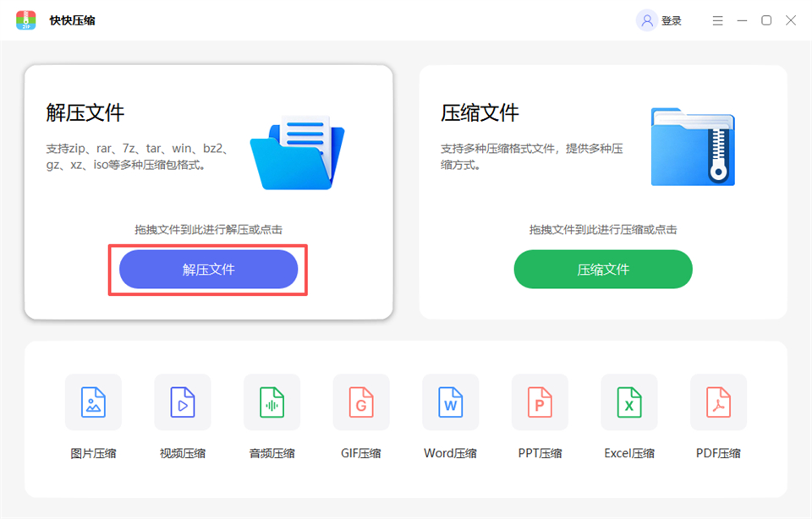Click the 快快压缩 app logo
This screenshot has height=519, width=812.
[x=25, y=20]
